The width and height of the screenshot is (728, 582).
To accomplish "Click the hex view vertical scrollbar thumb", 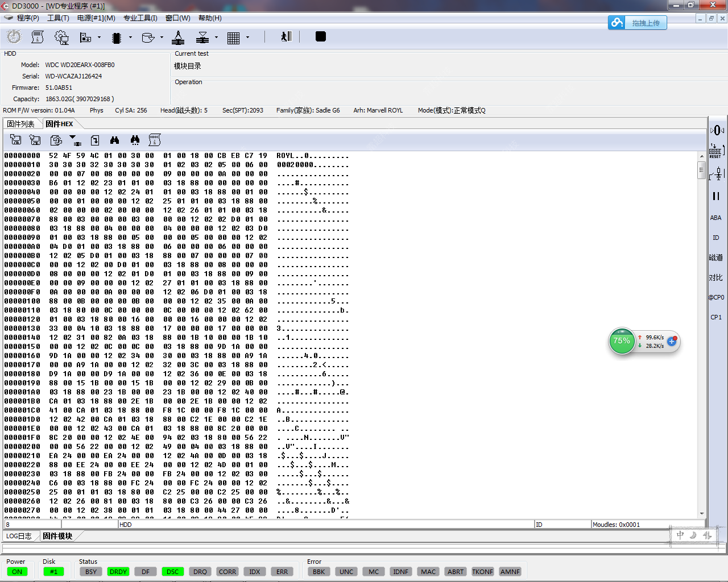I will click(701, 170).
